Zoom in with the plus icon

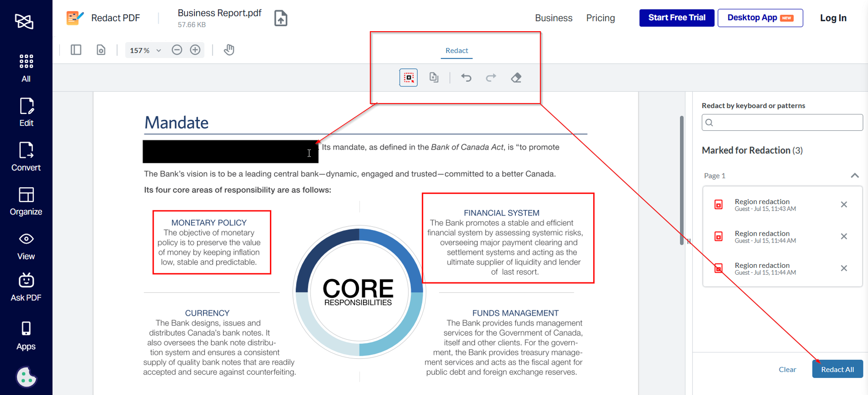tap(195, 50)
